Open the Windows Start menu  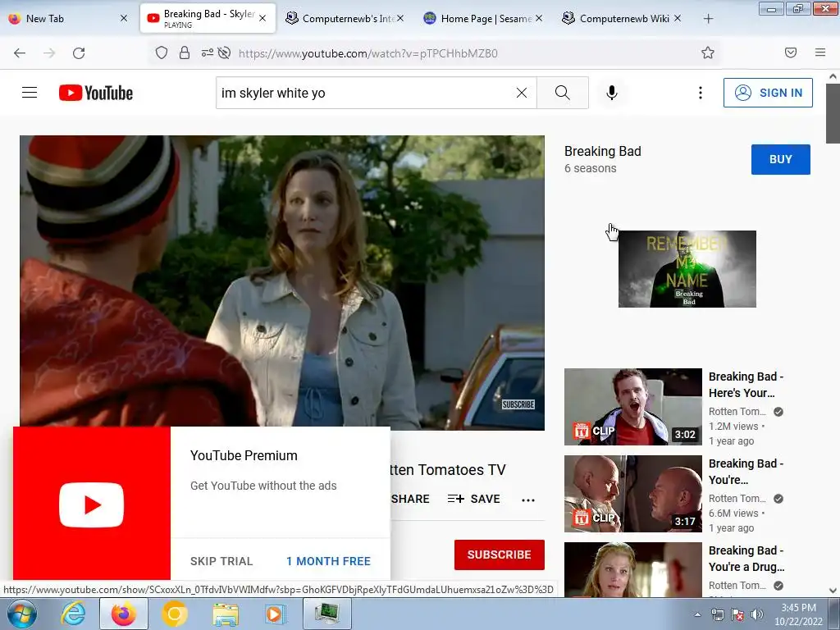(21, 614)
